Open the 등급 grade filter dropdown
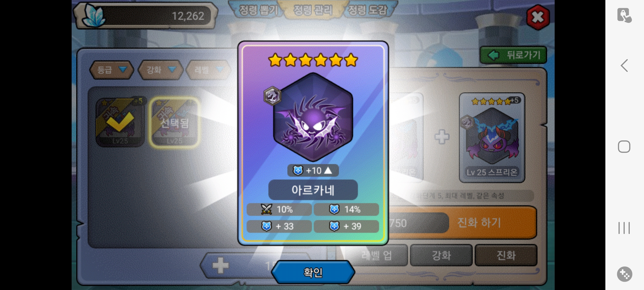 tap(111, 70)
